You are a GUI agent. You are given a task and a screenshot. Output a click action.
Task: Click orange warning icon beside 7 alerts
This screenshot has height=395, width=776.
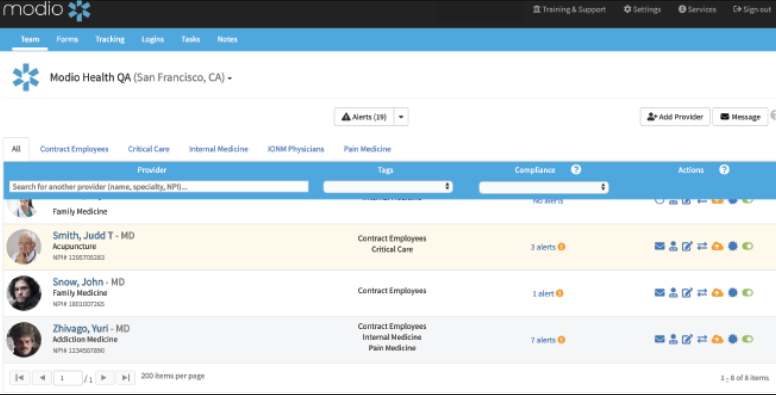(x=562, y=340)
